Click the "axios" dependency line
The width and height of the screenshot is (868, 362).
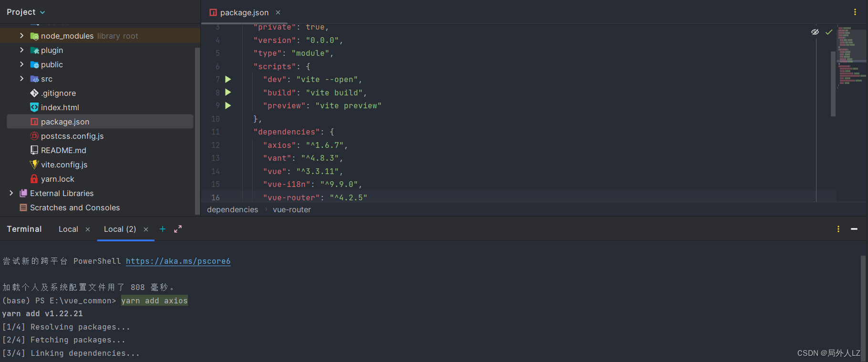click(x=305, y=145)
